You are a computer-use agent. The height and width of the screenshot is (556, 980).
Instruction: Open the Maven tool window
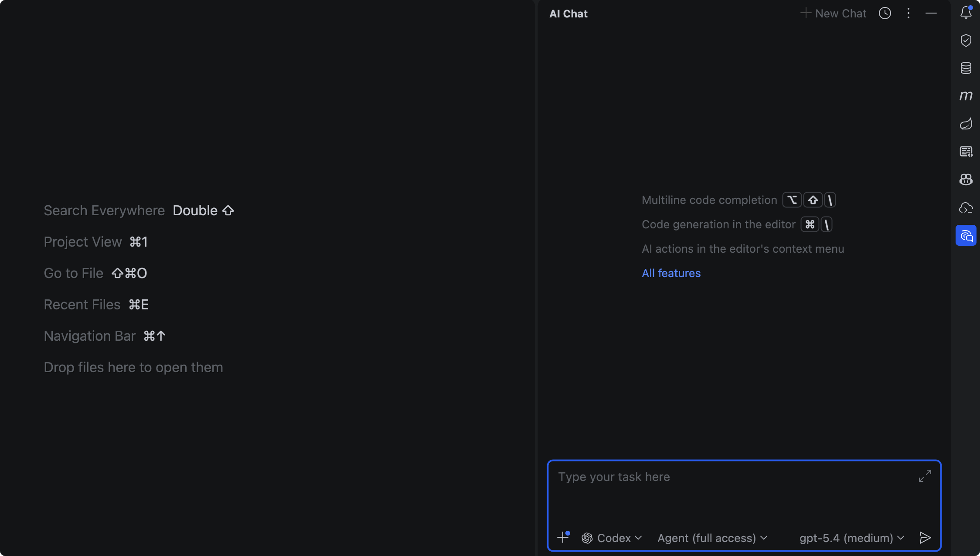click(x=966, y=96)
